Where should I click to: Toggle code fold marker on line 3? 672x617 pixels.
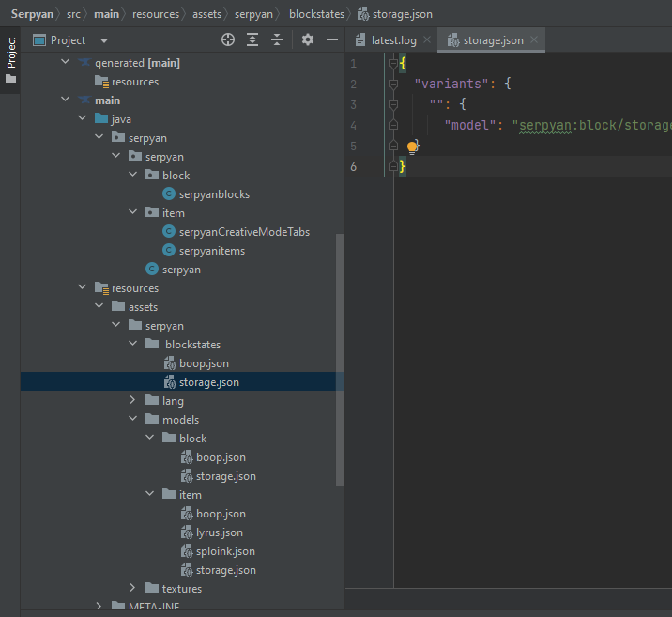point(393,104)
